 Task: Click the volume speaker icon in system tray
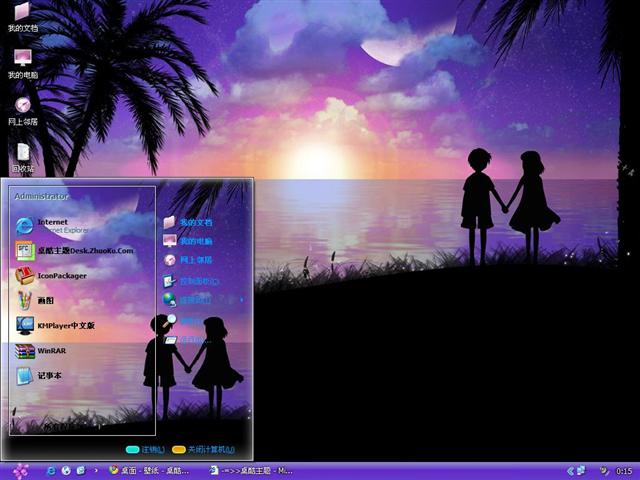coord(604,471)
